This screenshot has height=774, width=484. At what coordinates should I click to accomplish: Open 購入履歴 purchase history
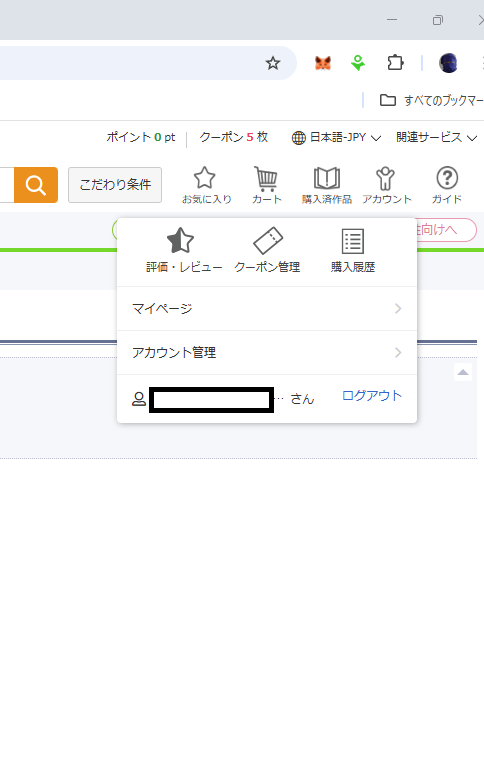[353, 251]
